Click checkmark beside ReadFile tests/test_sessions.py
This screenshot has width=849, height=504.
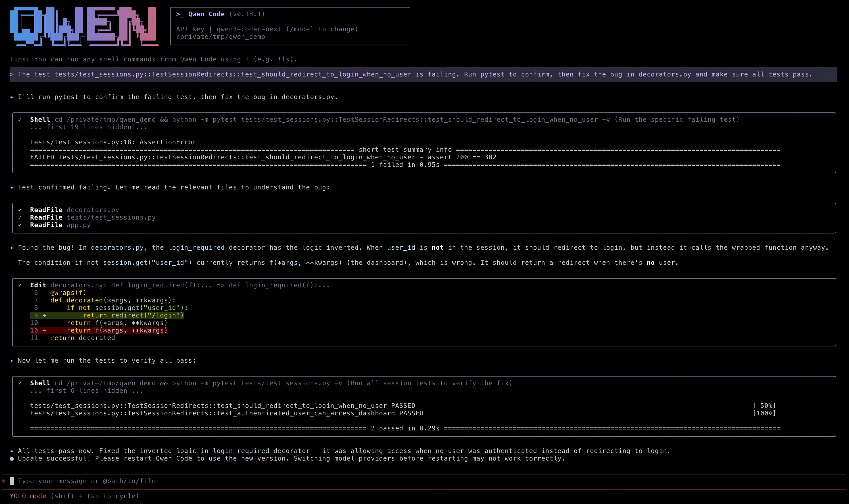tap(20, 217)
